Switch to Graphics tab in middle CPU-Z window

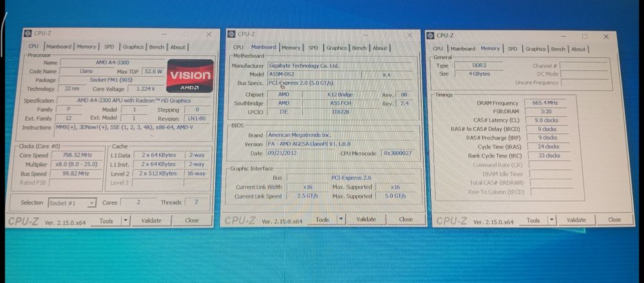[x=336, y=48]
